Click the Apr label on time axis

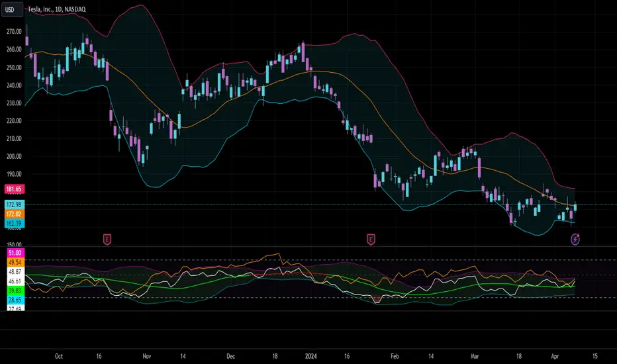(x=555, y=356)
